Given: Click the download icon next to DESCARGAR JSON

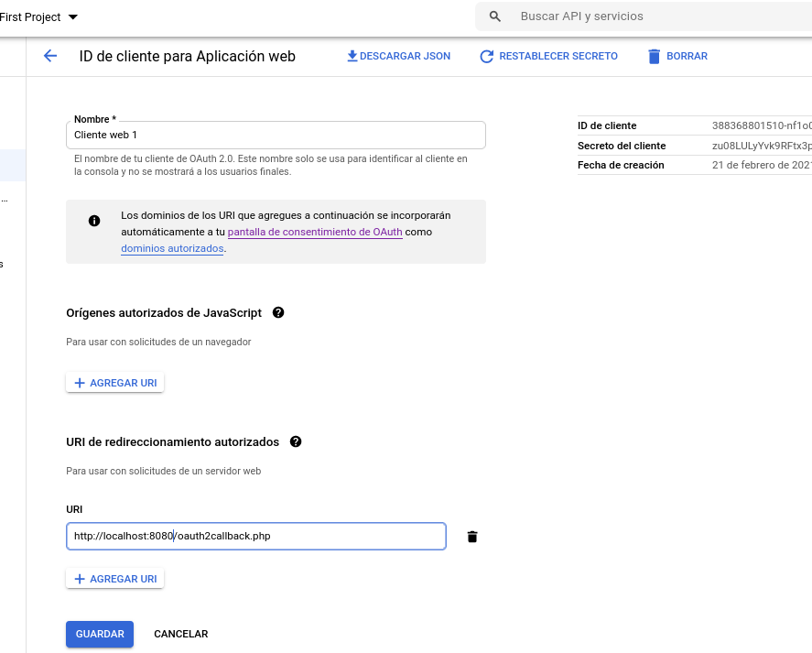Looking at the screenshot, I should pos(351,56).
